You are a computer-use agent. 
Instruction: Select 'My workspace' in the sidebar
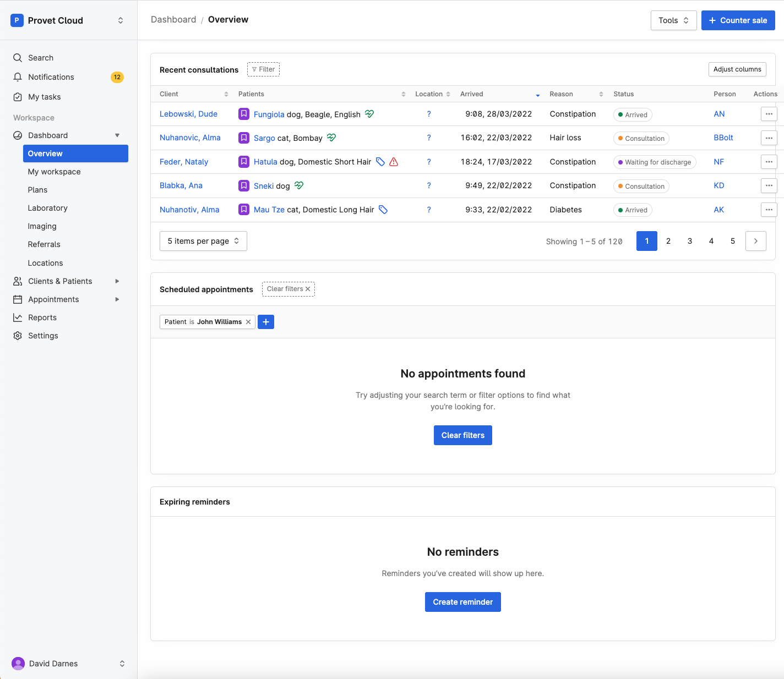54,172
